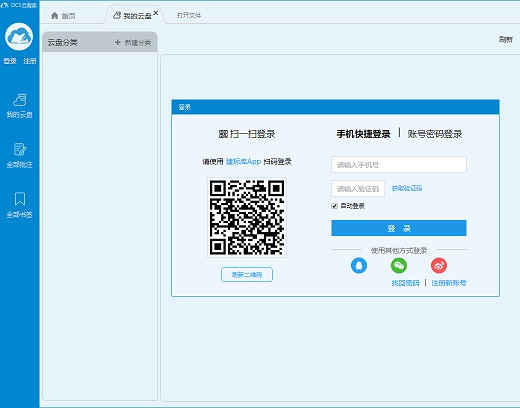The height and width of the screenshot is (408, 520).
Task: Click the 注册新账号 link
Action: tap(449, 283)
